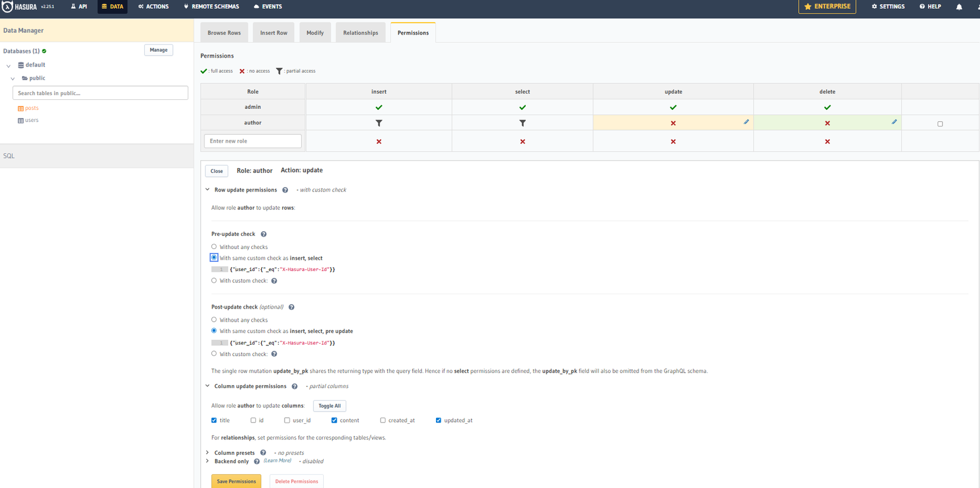
Task: Open help icon beside Pre-update check
Action: click(x=264, y=234)
